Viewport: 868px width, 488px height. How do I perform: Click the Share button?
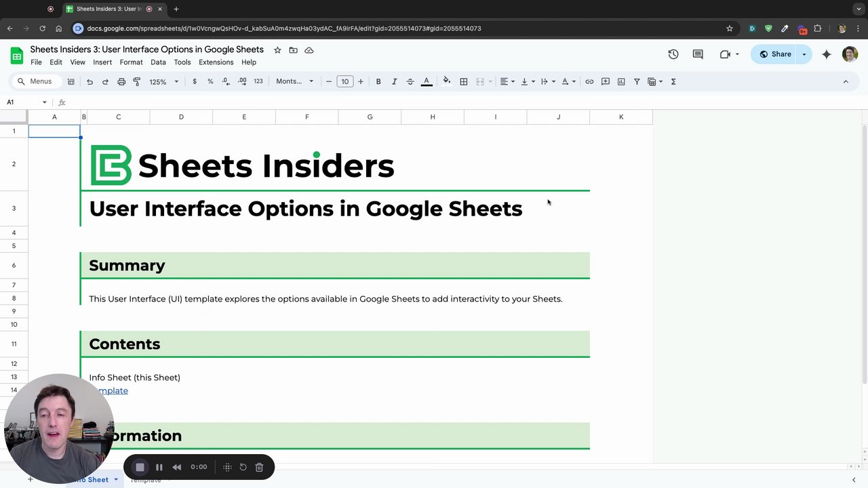[774, 54]
